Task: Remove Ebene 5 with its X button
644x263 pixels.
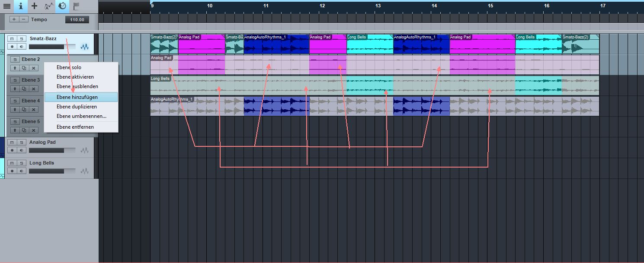Action: pyautogui.click(x=34, y=130)
